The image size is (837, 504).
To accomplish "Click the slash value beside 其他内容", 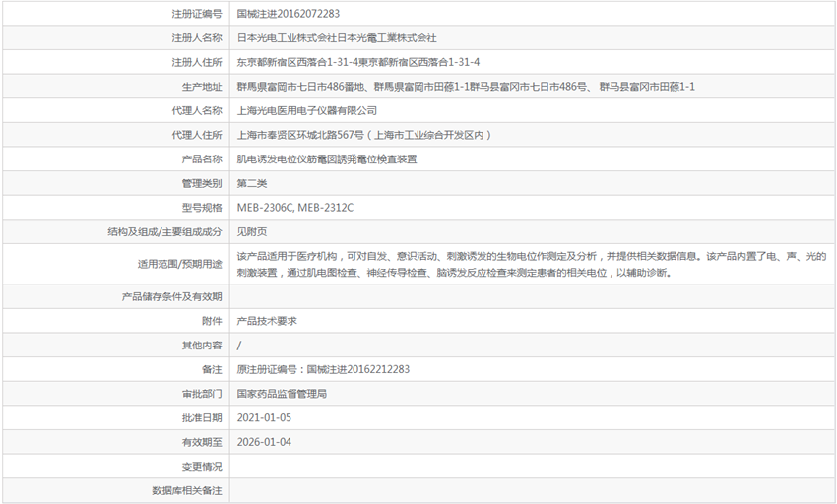I will 239,346.
